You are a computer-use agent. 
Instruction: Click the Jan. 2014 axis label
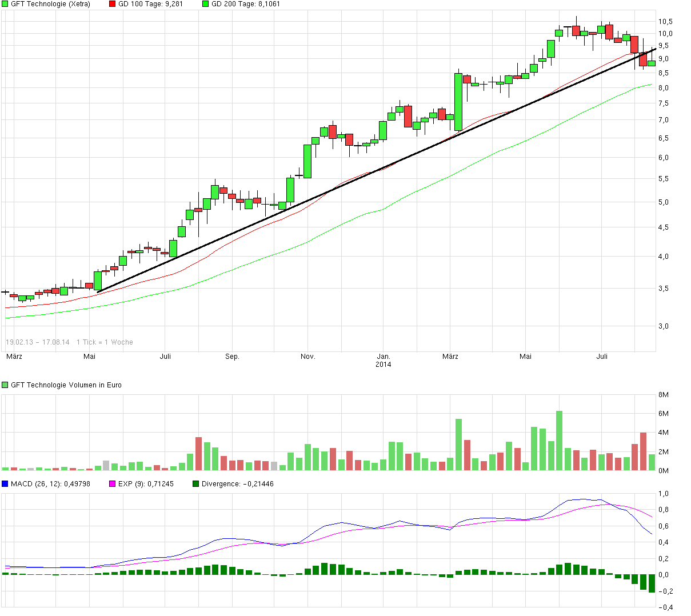384,360
